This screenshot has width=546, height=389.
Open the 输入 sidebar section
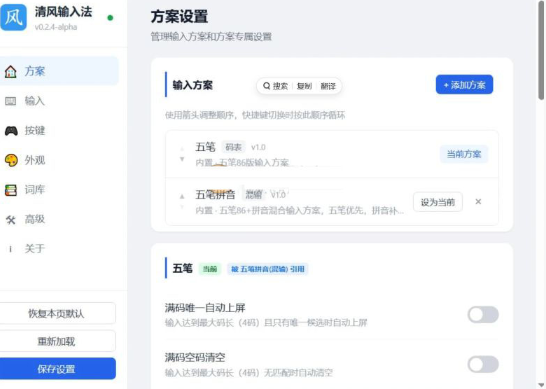(x=59, y=101)
